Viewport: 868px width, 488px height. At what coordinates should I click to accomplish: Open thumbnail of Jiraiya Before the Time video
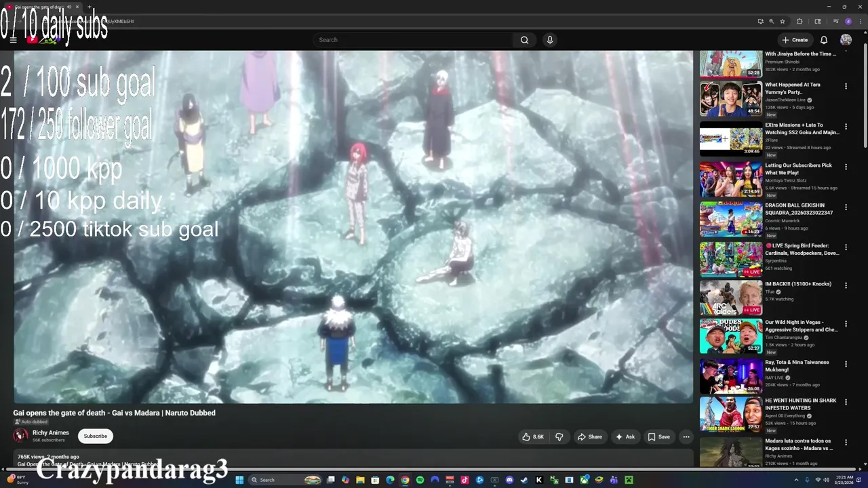[731, 63]
